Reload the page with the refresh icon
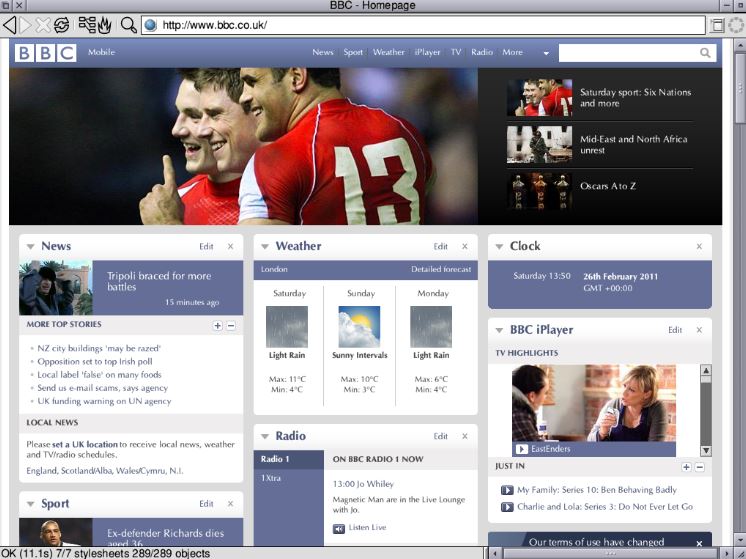Image resolution: width=746 pixels, height=559 pixels. [61, 25]
